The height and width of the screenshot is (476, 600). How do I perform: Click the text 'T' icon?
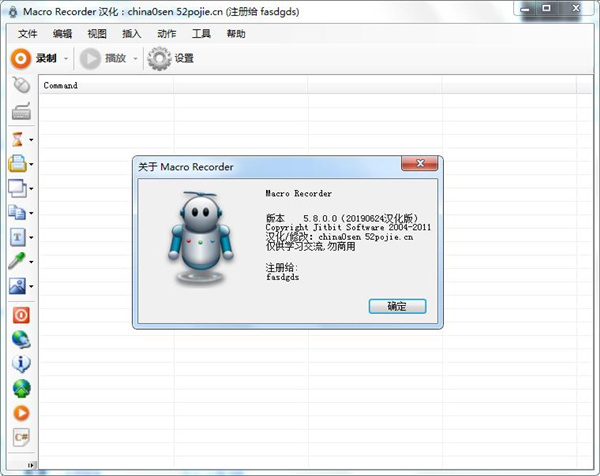(17, 237)
